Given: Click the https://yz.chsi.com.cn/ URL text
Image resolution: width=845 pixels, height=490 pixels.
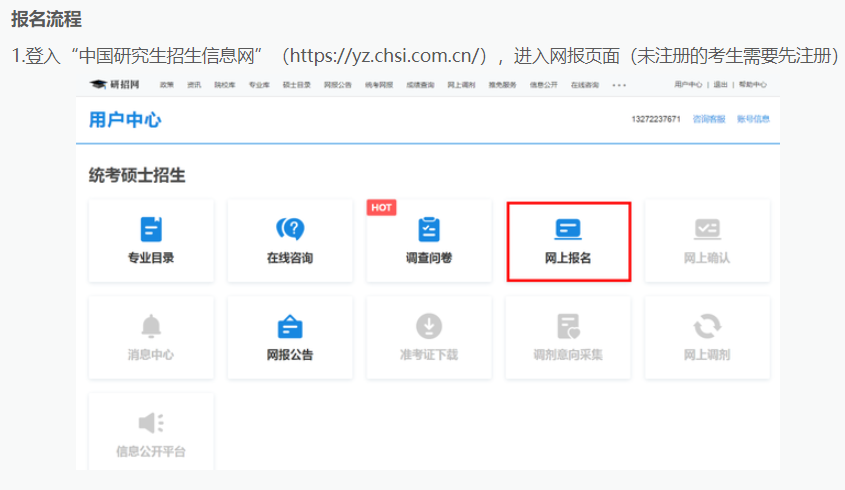Looking at the screenshot, I should 384,56.
